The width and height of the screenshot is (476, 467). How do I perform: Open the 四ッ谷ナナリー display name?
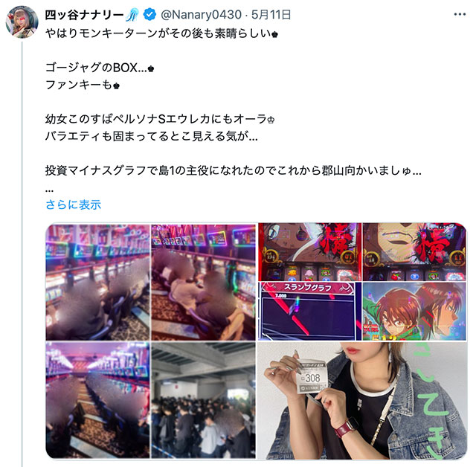pyautogui.click(x=84, y=15)
